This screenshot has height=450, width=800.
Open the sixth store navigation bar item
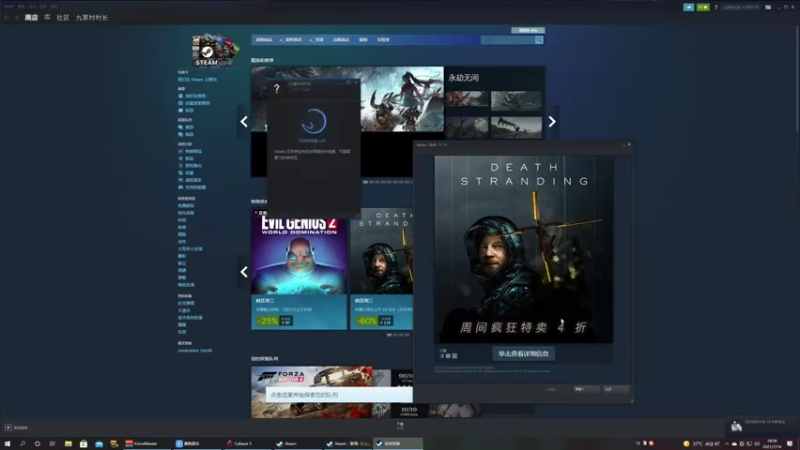pyautogui.click(x=383, y=40)
